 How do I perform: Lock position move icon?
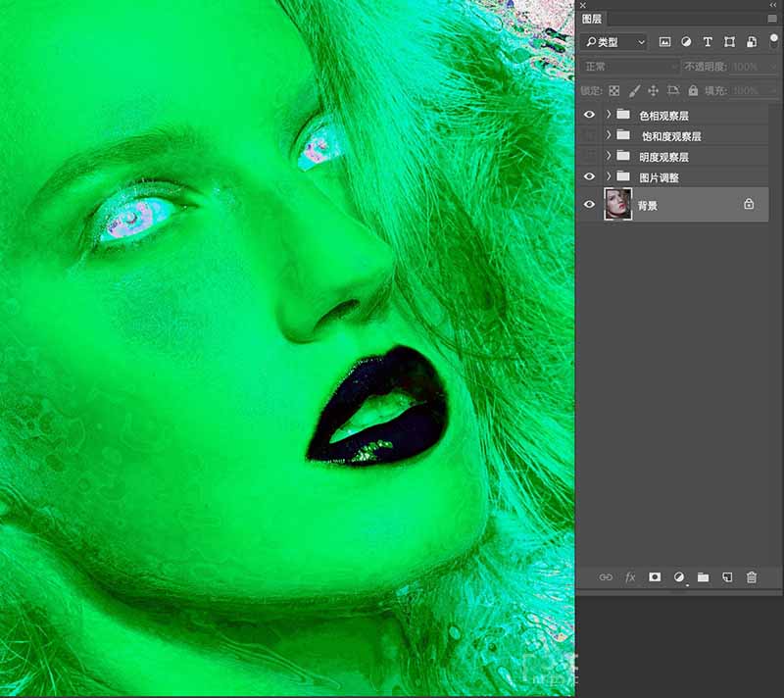pos(653,90)
